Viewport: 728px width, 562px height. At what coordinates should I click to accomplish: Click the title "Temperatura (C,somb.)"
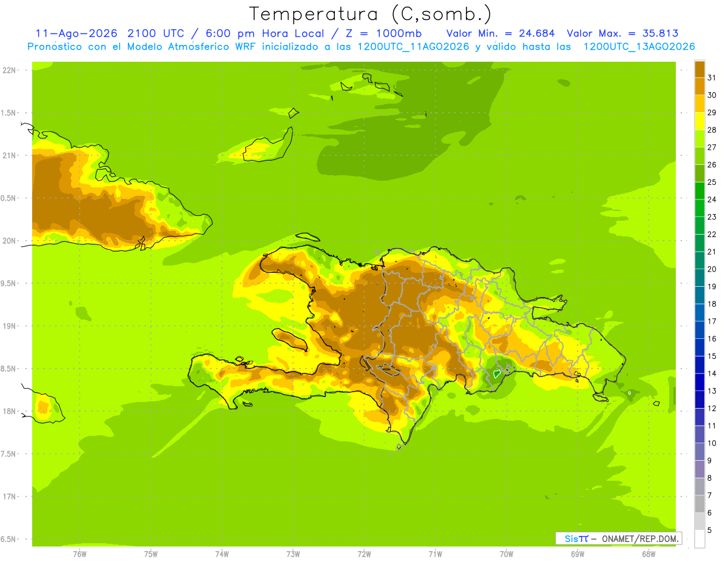pos(371,14)
